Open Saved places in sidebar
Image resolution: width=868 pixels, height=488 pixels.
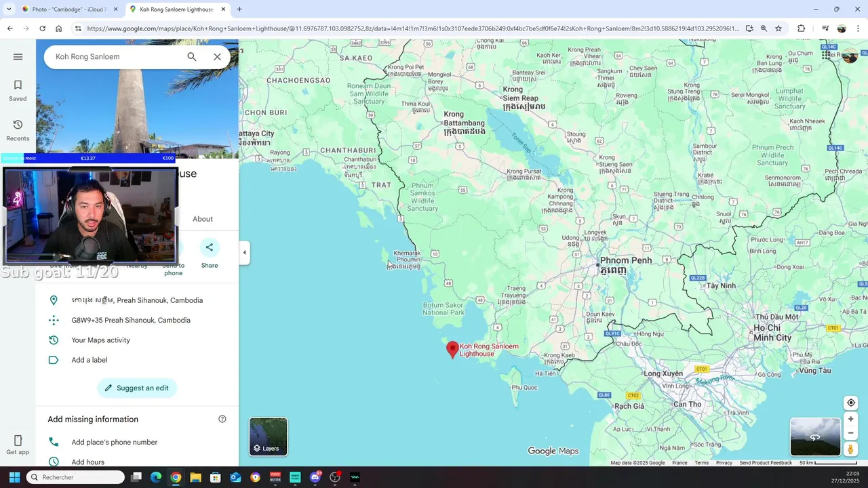(x=18, y=91)
